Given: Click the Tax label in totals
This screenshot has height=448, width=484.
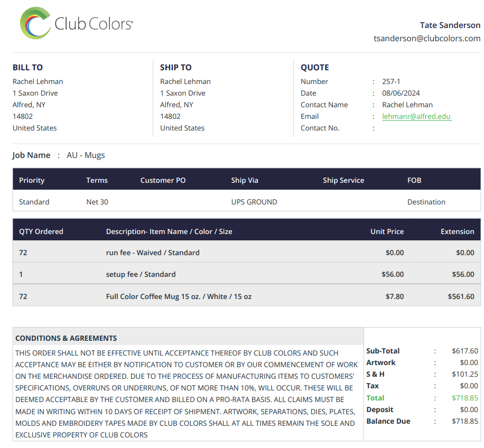Looking at the screenshot, I should tap(373, 386).
